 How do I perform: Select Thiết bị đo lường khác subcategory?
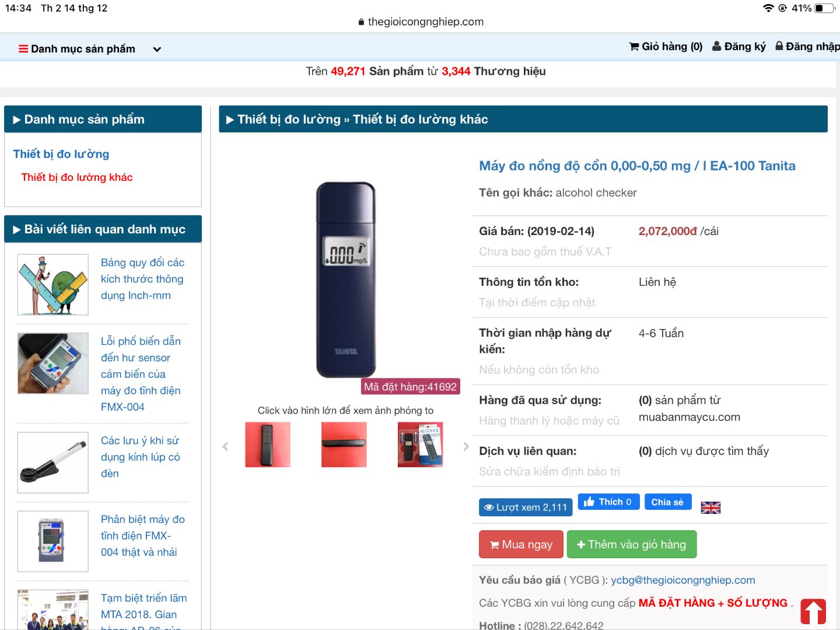click(x=77, y=177)
